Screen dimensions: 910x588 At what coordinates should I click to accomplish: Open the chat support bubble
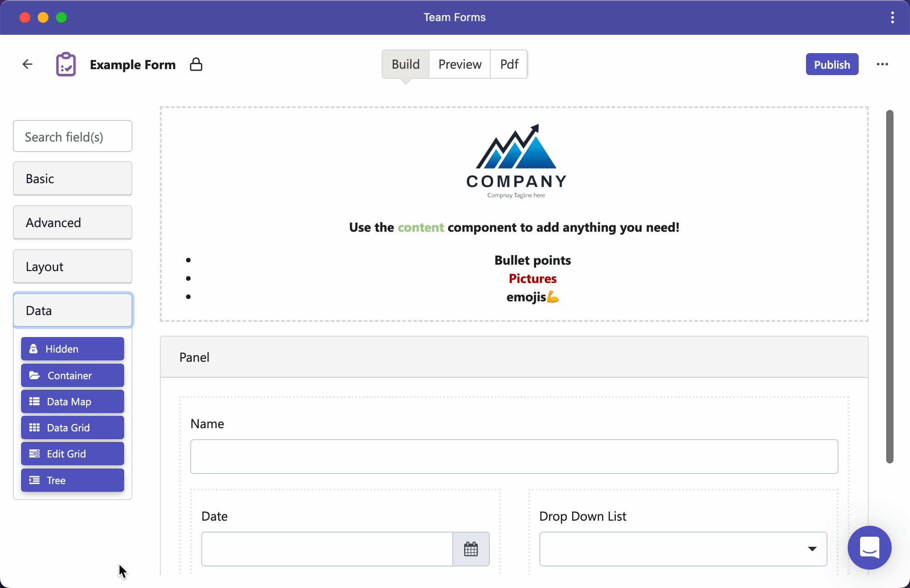pos(869,547)
